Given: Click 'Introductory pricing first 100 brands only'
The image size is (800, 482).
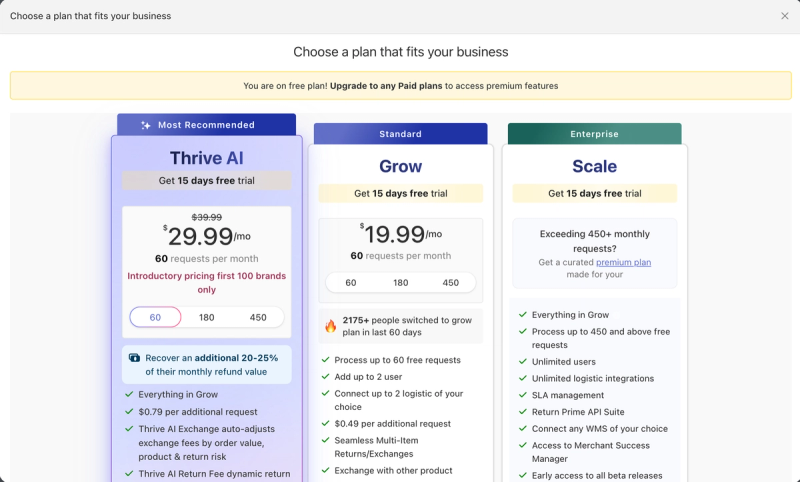Looking at the screenshot, I should pyautogui.click(x=207, y=283).
